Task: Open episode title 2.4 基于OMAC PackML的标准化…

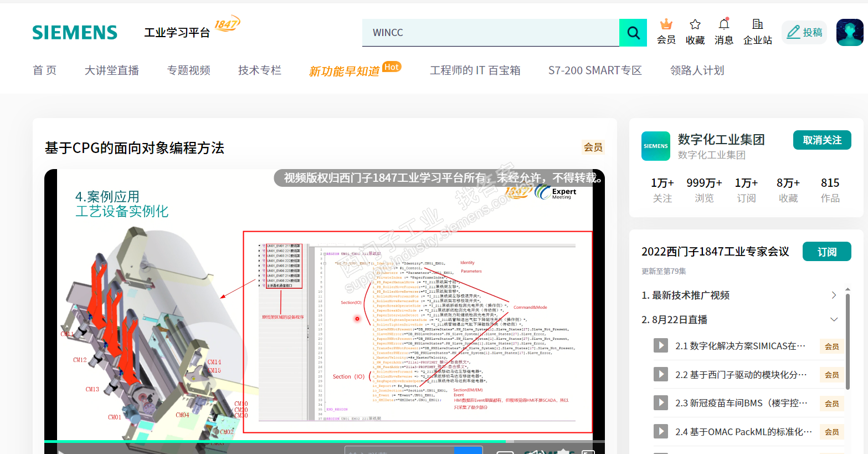Action: pyautogui.click(x=743, y=432)
